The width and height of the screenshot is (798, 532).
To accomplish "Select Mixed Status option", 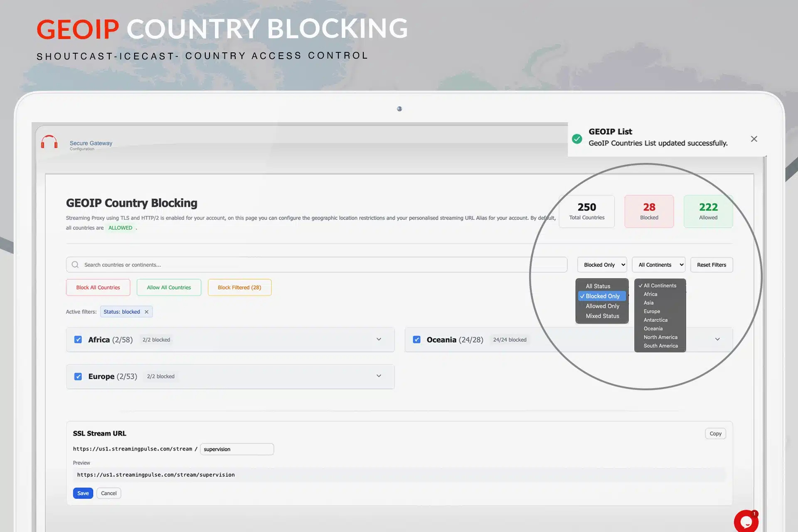I will click(x=602, y=316).
